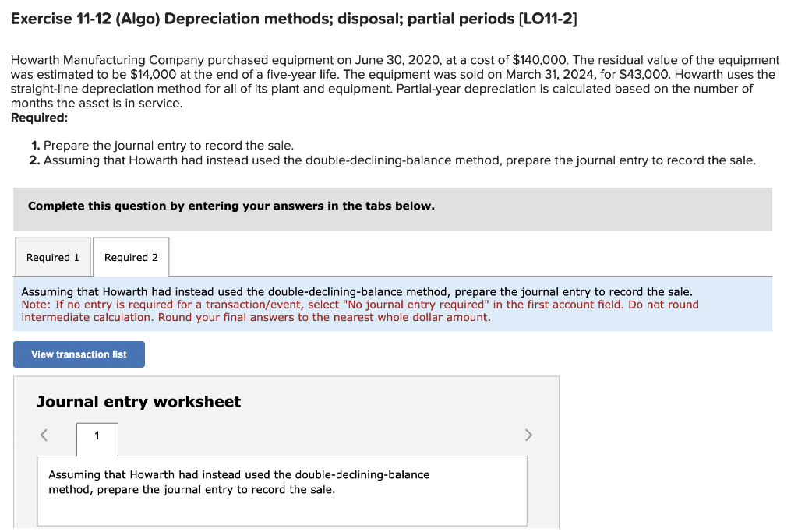The image size is (798, 532).
Task: Click the inactive Required 1 tab label
Action: pos(52,256)
